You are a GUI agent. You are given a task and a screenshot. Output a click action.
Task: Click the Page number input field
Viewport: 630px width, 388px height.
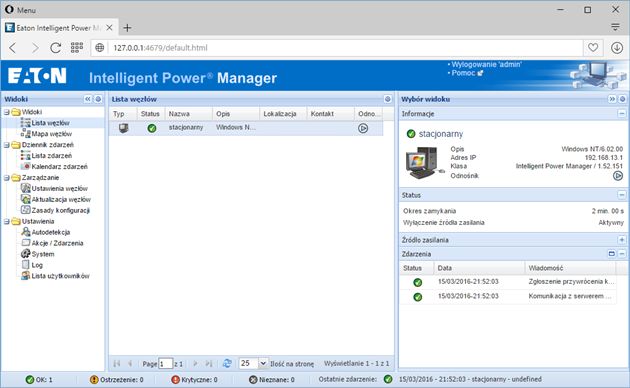coord(166,364)
